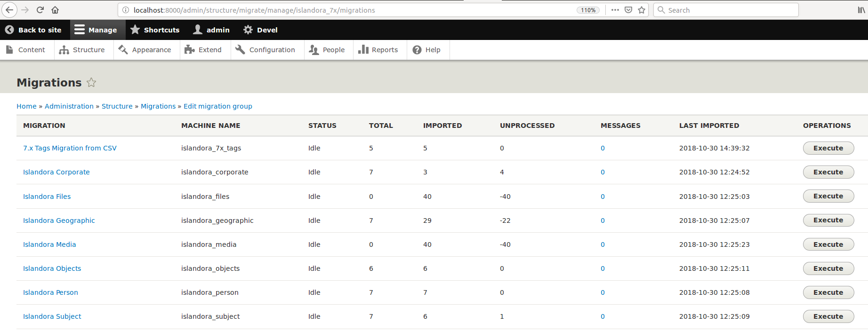868x331 pixels.
Task: Open the People admin menu item
Action: point(328,50)
